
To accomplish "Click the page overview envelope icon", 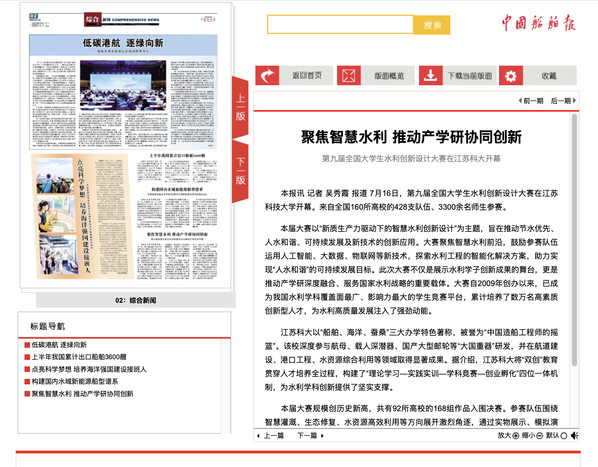I will click(349, 75).
